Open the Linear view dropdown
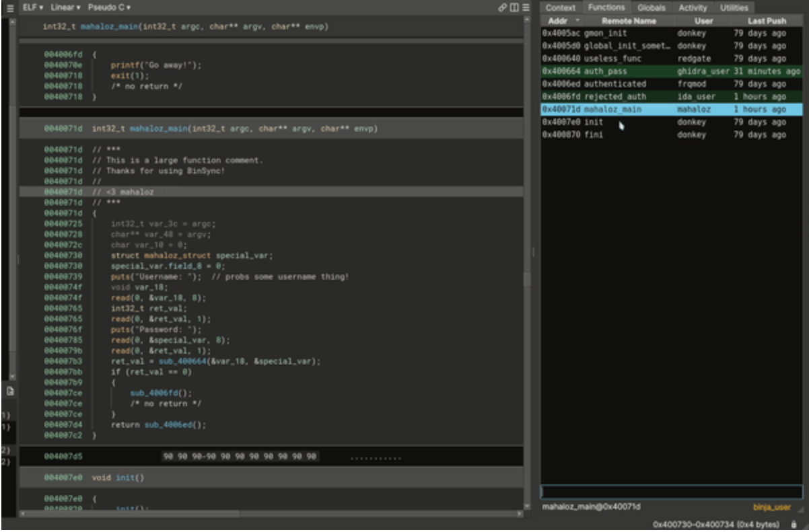Screen dimensions: 809x532 (65, 7)
